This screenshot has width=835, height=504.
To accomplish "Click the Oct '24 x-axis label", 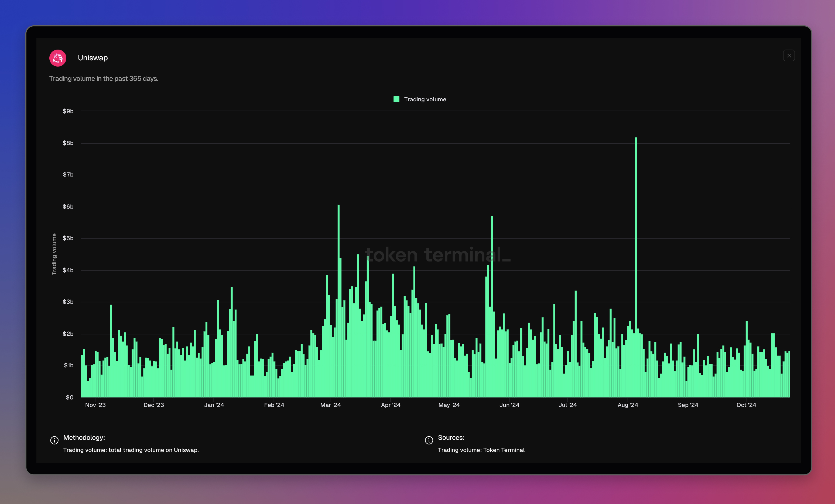I will pyautogui.click(x=746, y=405).
